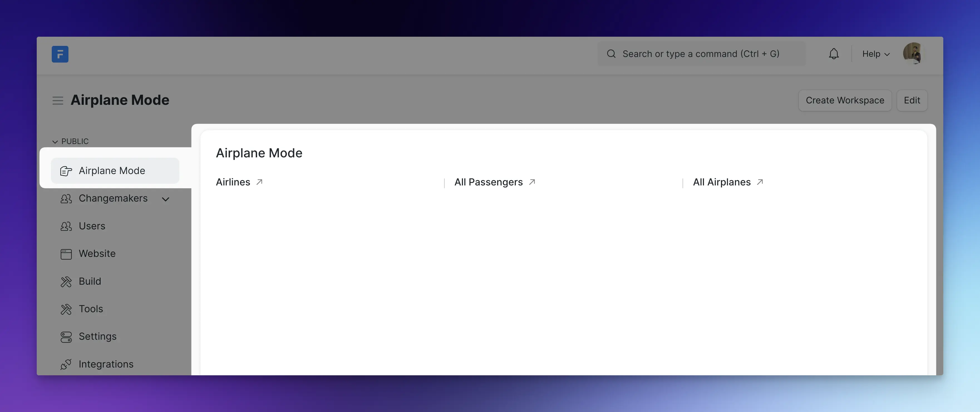The width and height of the screenshot is (980, 412).
Task: Open the Airlines shortcut link
Action: tap(233, 182)
